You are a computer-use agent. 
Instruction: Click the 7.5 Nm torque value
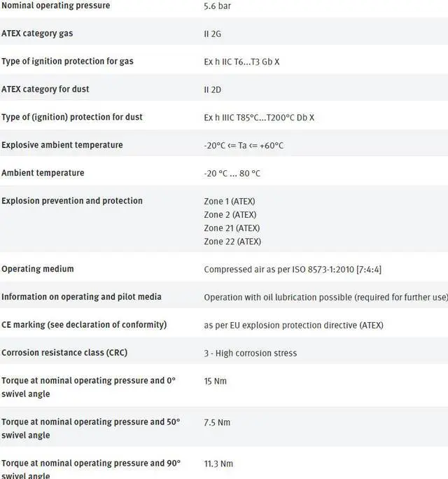coord(217,422)
